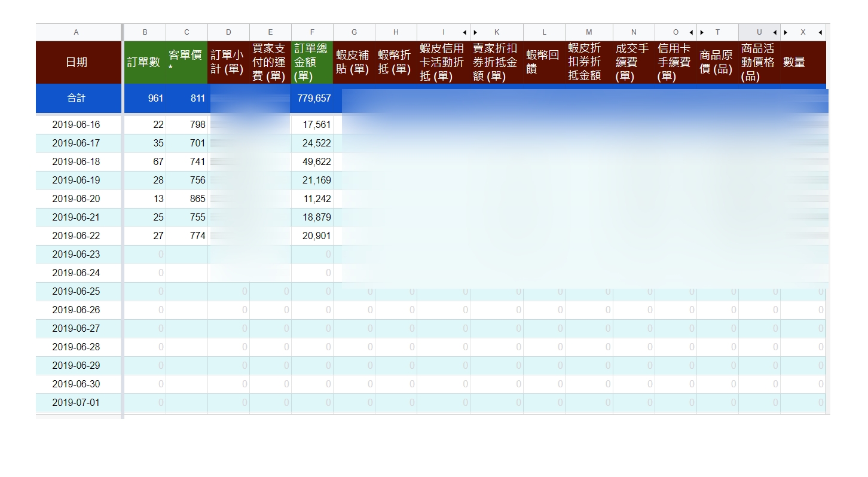
Task: Select column F by its letter header
Action: (312, 32)
